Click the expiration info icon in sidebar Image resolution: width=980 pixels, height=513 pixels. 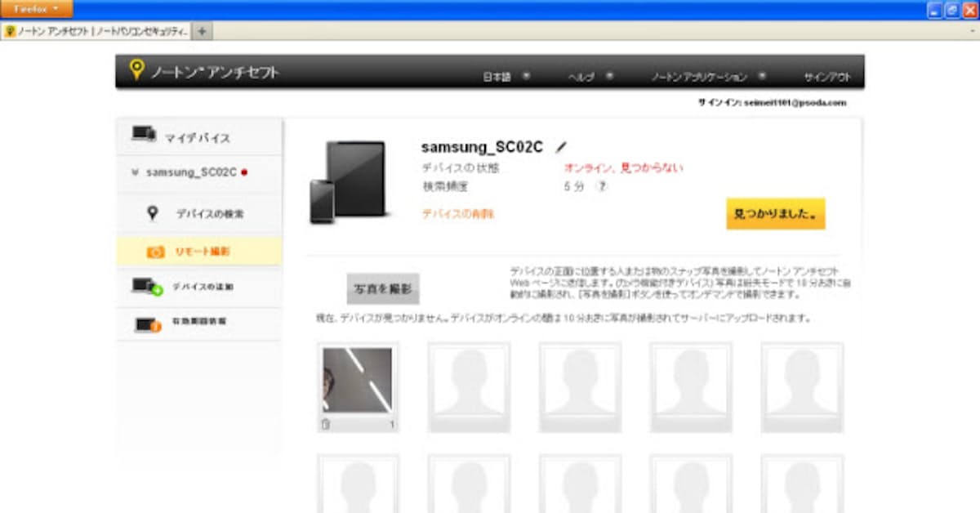(147, 324)
